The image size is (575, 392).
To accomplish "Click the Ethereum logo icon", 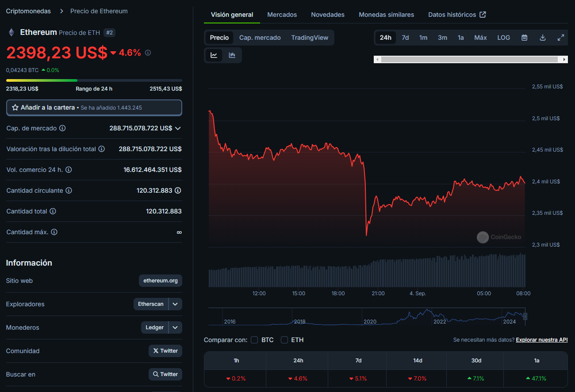I will (11, 32).
